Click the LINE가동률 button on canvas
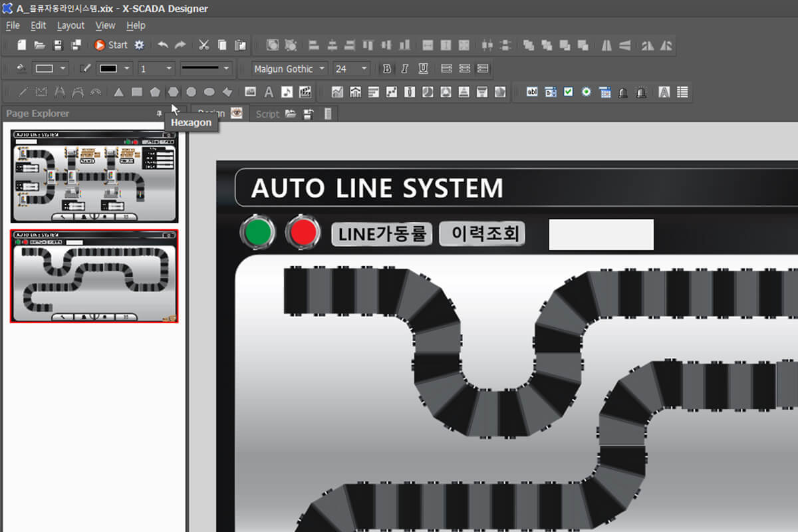 click(382, 234)
